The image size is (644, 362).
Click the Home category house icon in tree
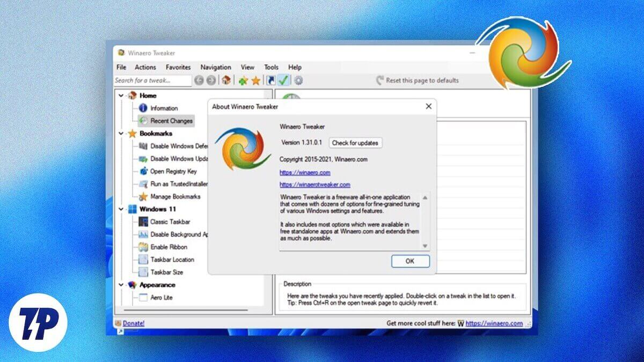[132, 95]
